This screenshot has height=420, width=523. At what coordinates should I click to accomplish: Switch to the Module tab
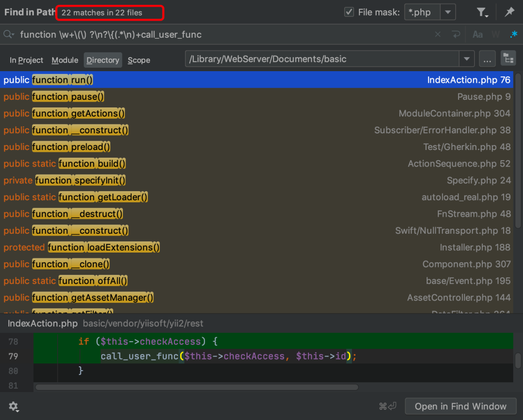click(x=65, y=60)
